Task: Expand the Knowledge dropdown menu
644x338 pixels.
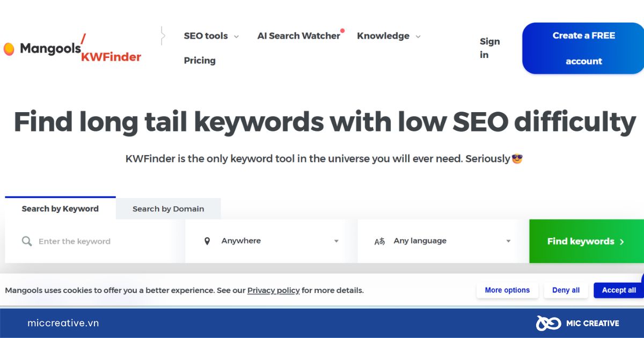Action: 389,36
